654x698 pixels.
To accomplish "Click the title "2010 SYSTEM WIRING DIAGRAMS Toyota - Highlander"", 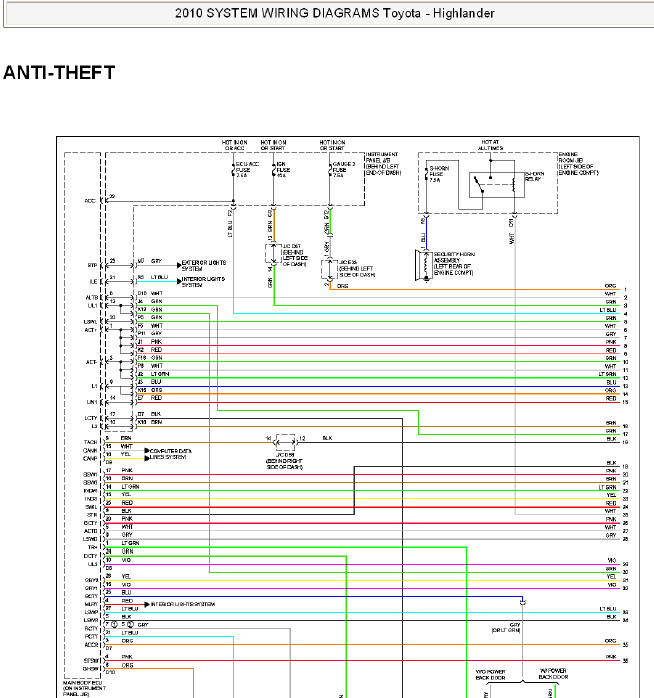I will (x=334, y=13).
